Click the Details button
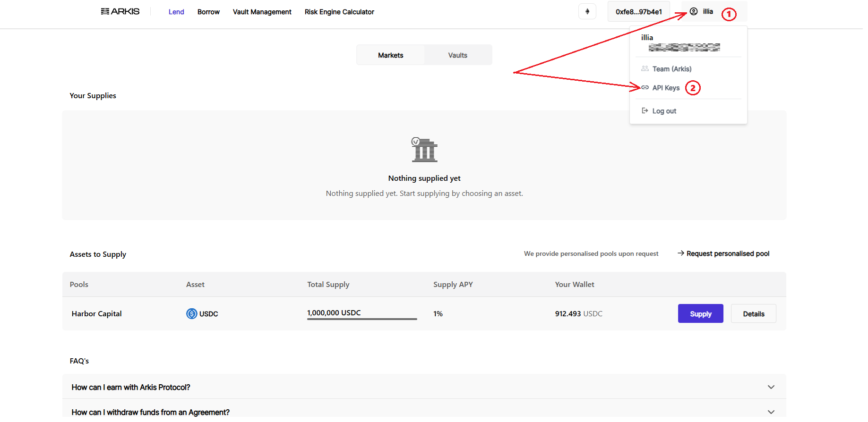The width and height of the screenshot is (868, 422). pos(753,314)
